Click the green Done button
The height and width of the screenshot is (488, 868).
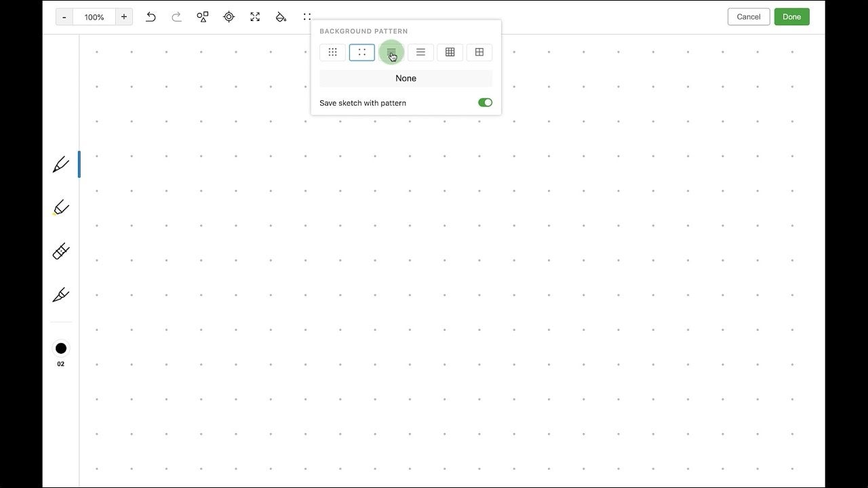click(792, 17)
